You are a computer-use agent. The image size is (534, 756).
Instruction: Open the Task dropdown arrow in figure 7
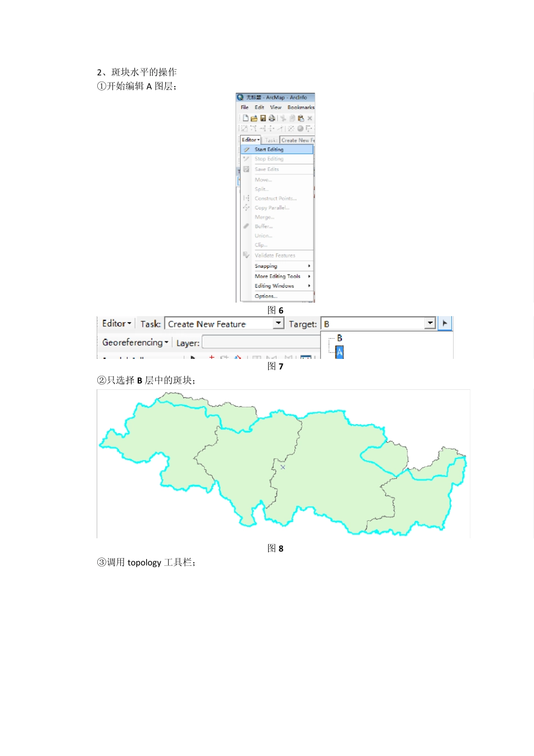[279, 323]
